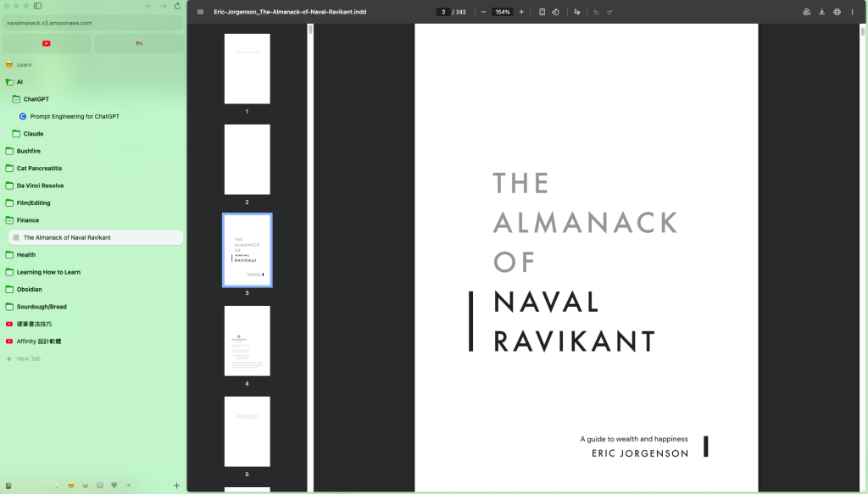
Task: Expand the Obsidian folder
Action: (9, 289)
